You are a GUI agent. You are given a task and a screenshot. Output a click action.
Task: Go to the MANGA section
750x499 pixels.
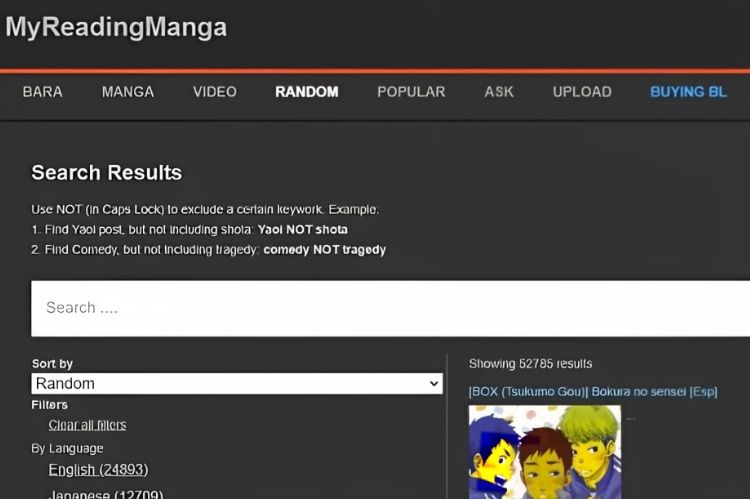pos(128,92)
